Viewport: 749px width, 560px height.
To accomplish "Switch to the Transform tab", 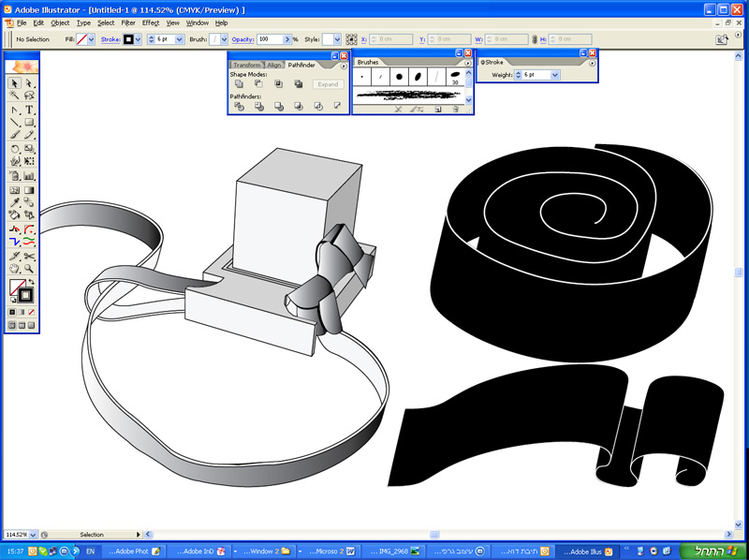I will click(247, 65).
